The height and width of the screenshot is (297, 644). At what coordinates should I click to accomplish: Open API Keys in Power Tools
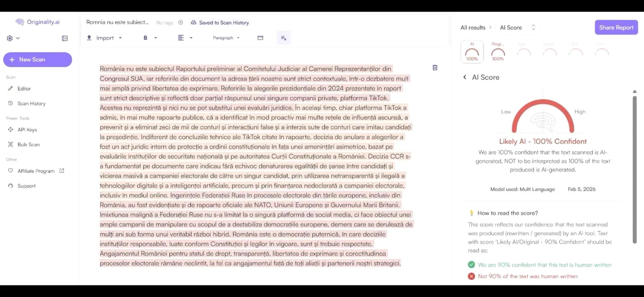point(27,130)
